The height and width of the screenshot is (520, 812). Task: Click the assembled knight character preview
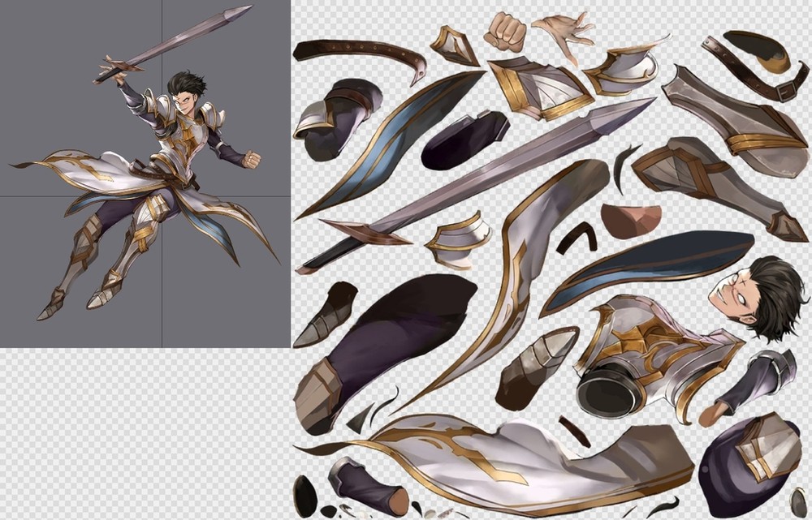point(162,187)
